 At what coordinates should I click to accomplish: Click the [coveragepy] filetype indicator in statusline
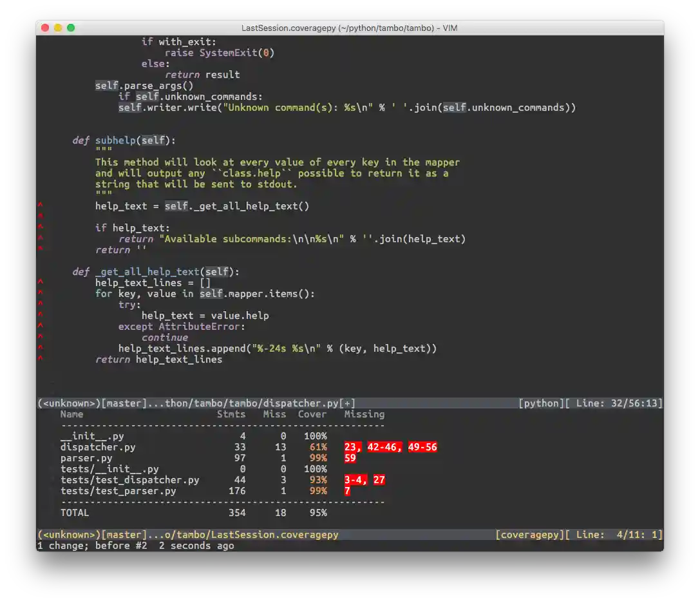(x=529, y=534)
